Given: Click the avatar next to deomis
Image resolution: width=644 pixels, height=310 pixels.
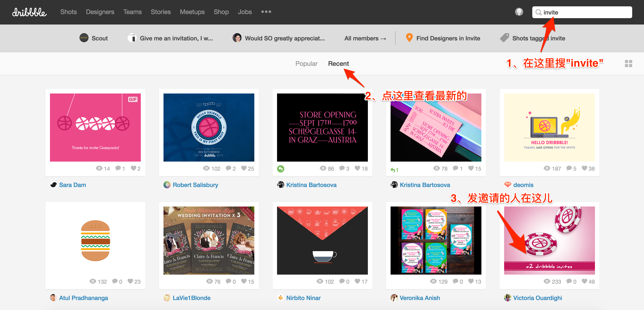Looking at the screenshot, I should (x=508, y=185).
